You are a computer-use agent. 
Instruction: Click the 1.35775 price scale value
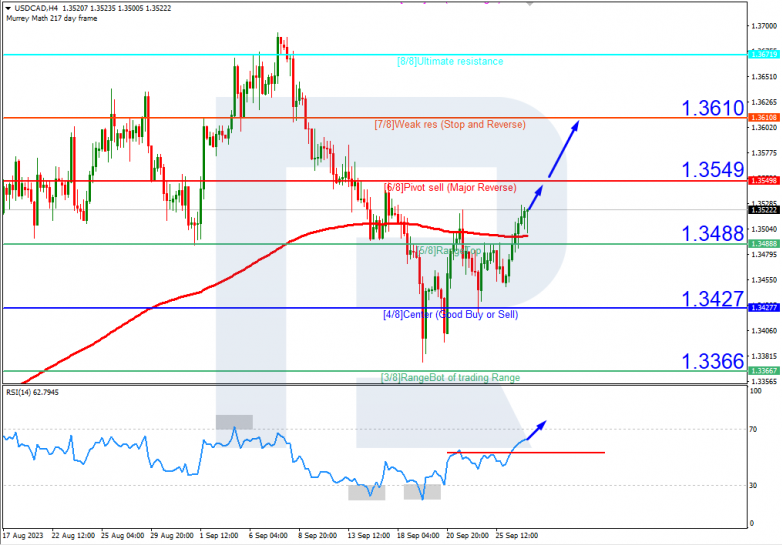coord(764,153)
